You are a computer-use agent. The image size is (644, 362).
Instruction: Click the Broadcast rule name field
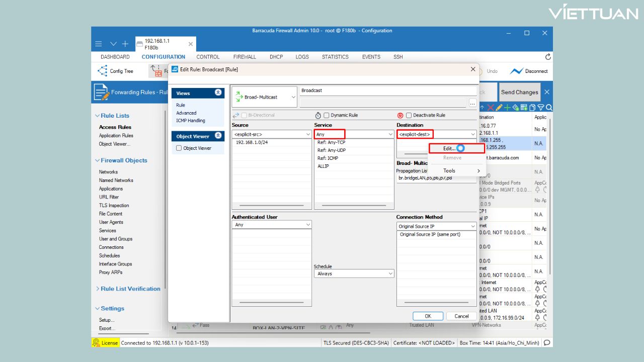pyautogui.click(x=387, y=90)
